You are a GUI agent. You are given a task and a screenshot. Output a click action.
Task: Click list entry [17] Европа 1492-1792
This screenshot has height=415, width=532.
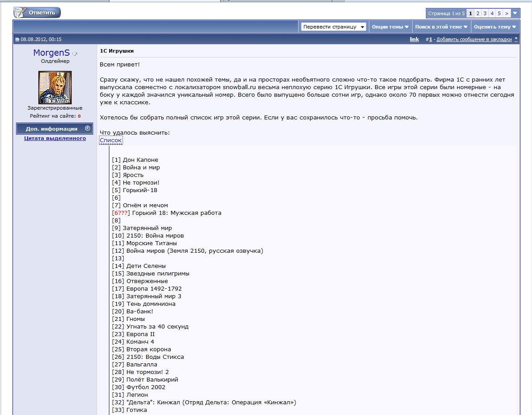coord(147,288)
